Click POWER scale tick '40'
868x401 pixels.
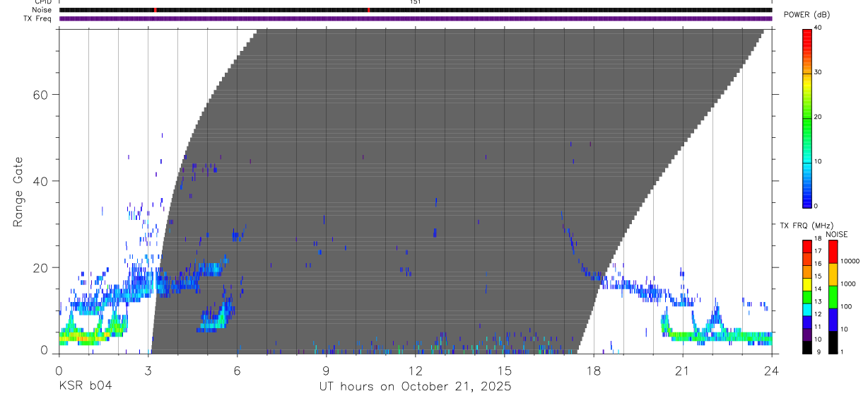818,28
